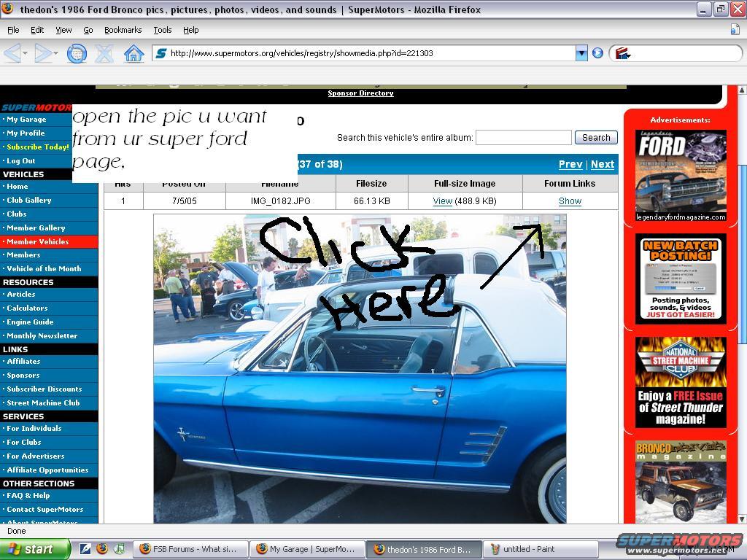Switch to untitled - Paint taskbar window
Image resolution: width=747 pixels, height=560 pixels.
[x=530, y=549]
